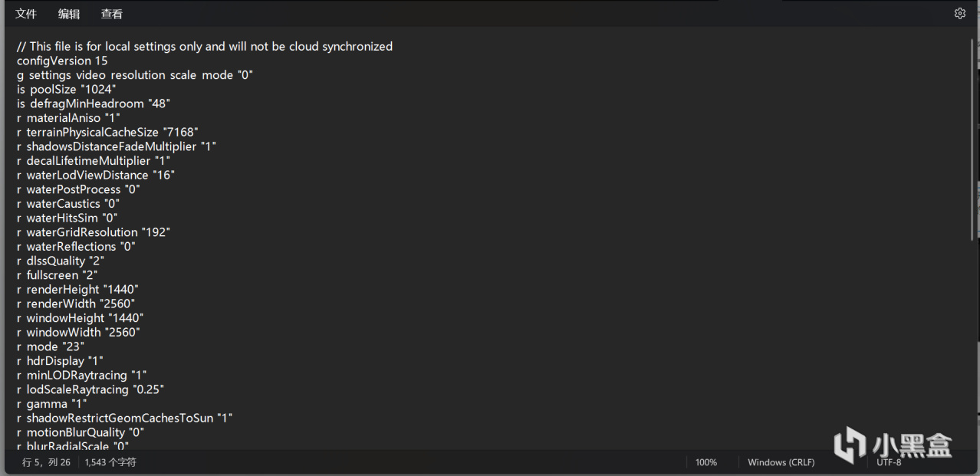Click on the defragMinHeadroom "48" line

(94, 103)
